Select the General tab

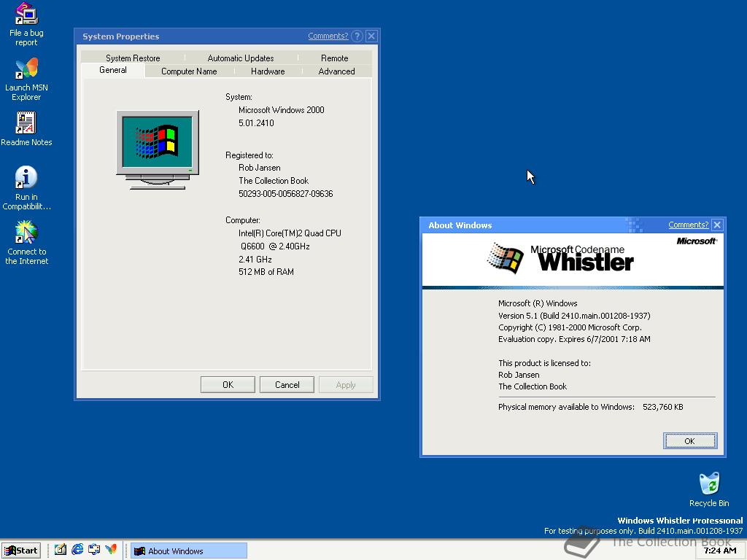tap(113, 70)
